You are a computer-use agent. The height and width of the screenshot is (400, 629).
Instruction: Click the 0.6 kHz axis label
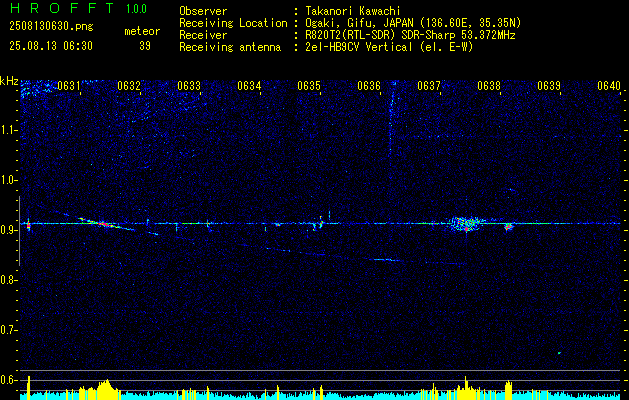point(9,380)
